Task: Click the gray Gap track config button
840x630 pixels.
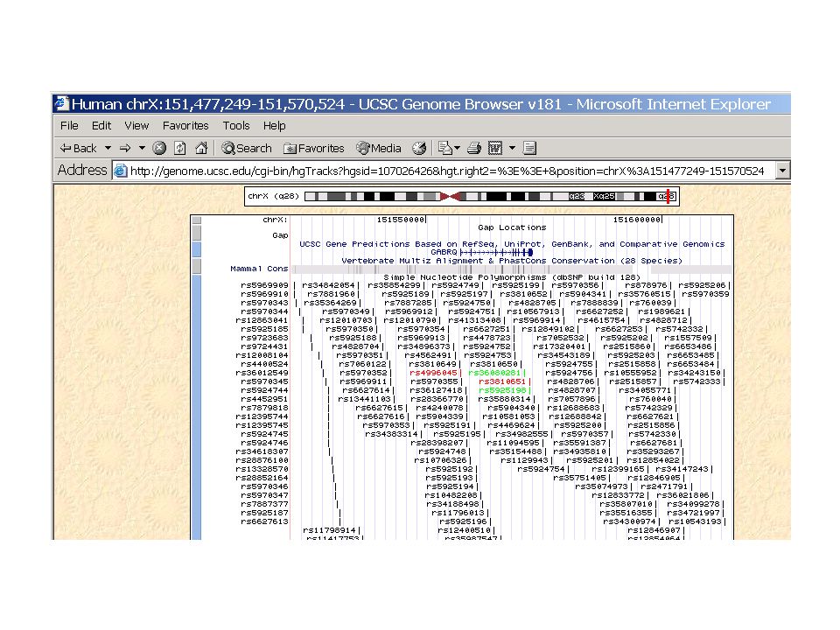Action: click(x=196, y=233)
